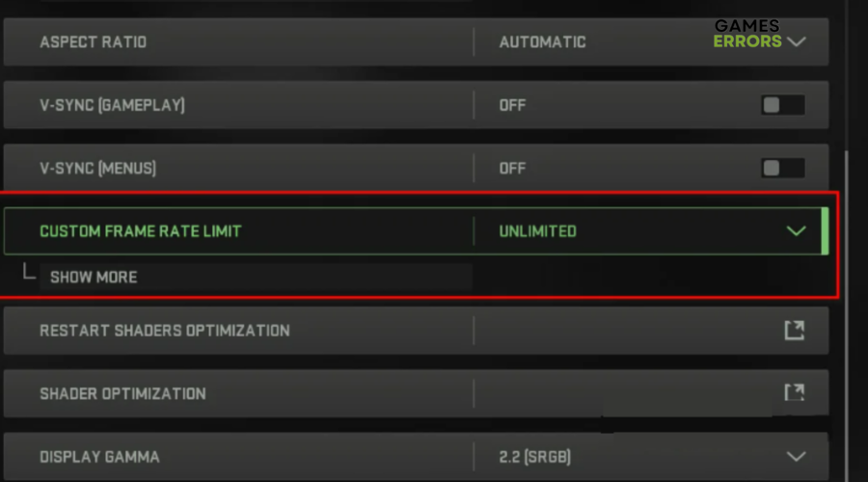Click Shader Optimization label

coord(122,393)
